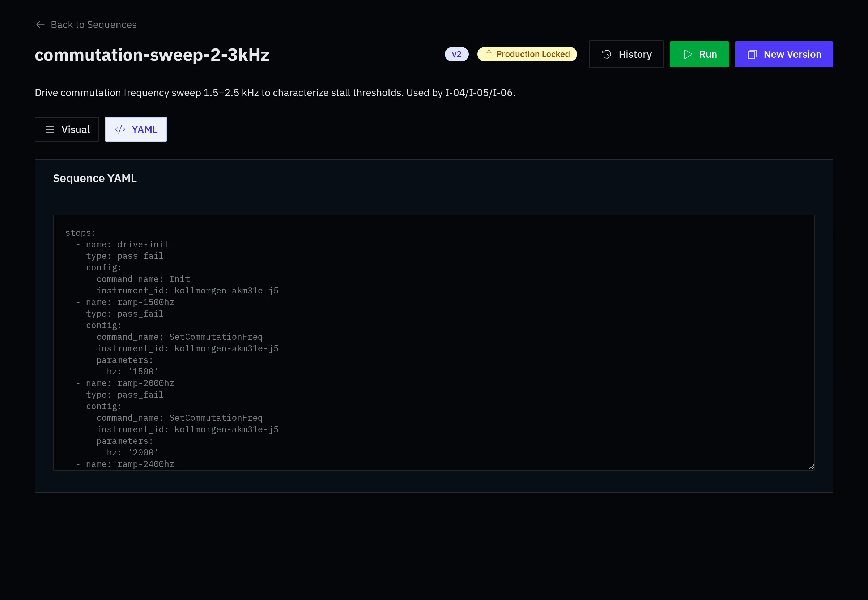Screen dimensions: 868x600
Task: Open the History button
Action: click(x=626, y=54)
